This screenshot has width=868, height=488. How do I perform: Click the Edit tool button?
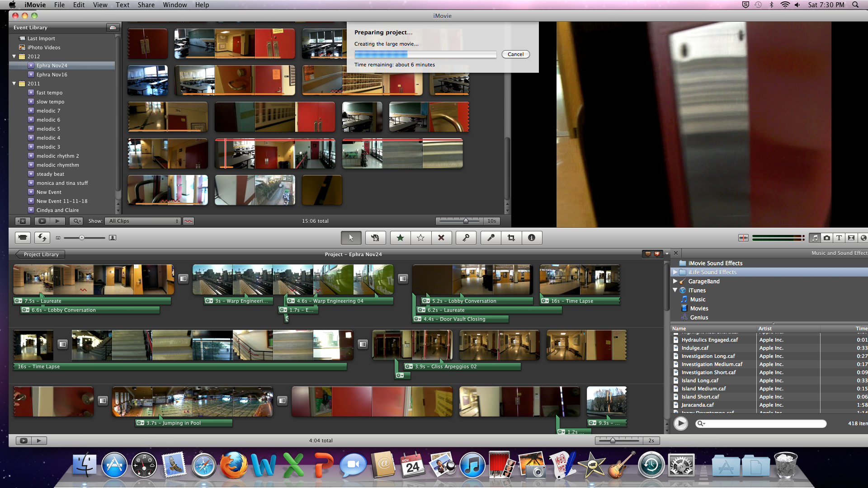375,238
